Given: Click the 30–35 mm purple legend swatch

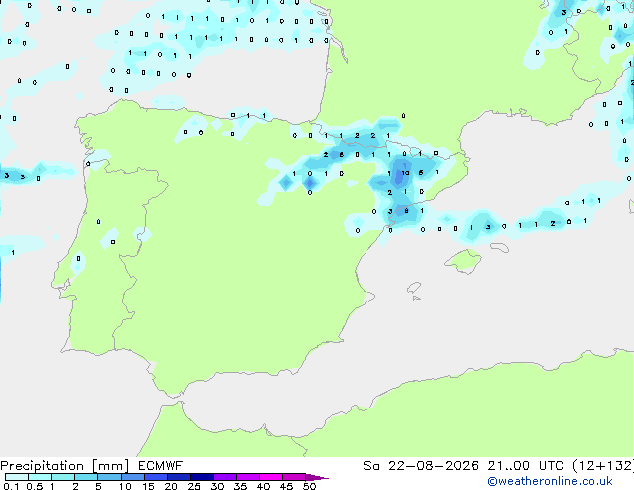Looking at the screenshot, I should click(225, 477).
